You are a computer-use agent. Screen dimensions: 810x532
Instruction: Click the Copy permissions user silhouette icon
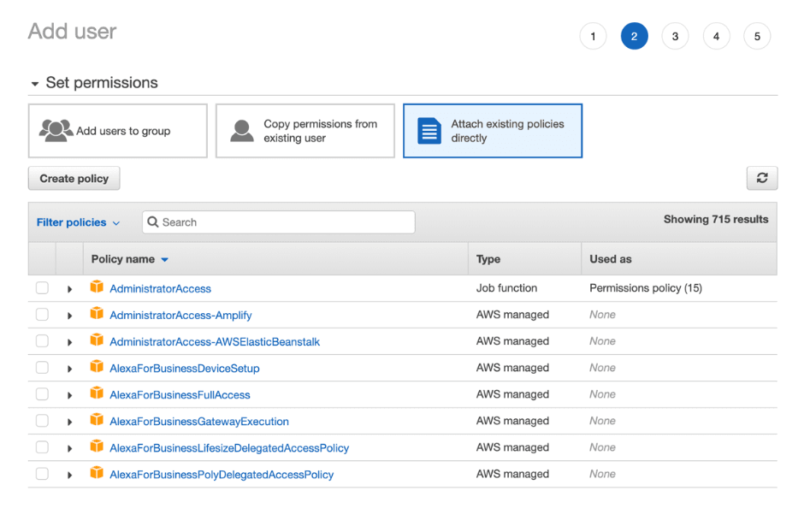[x=242, y=131]
